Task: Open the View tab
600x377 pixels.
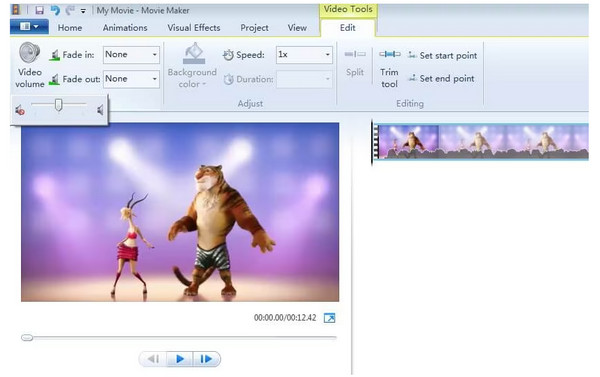Action: click(297, 28)
